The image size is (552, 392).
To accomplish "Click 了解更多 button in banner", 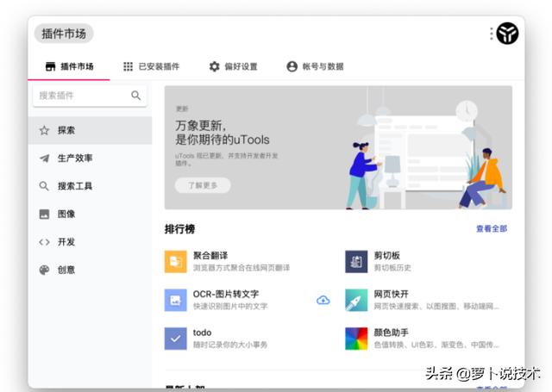I will (203, 185).
